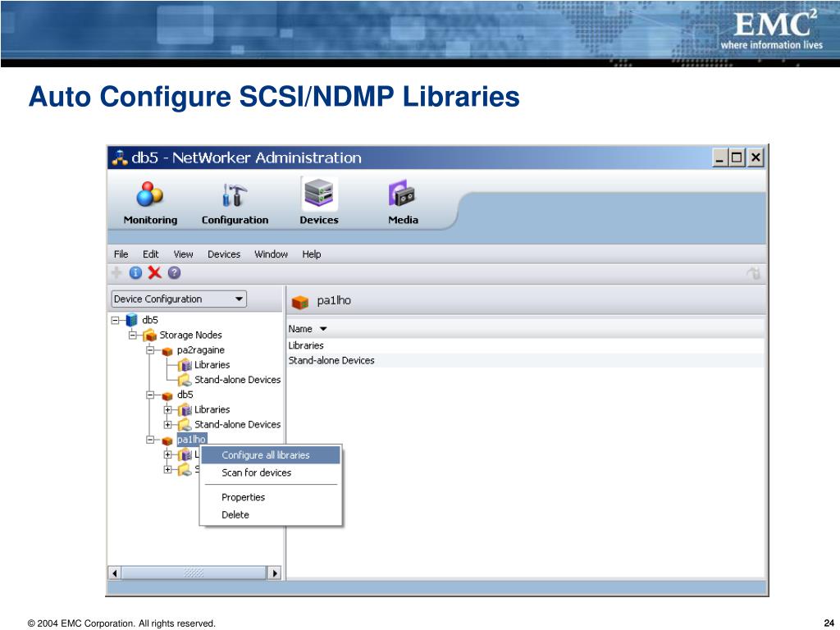Collapse the Storage Nodes tree node
The height and width of the screenshot is (630, 840).
[133, 336]
